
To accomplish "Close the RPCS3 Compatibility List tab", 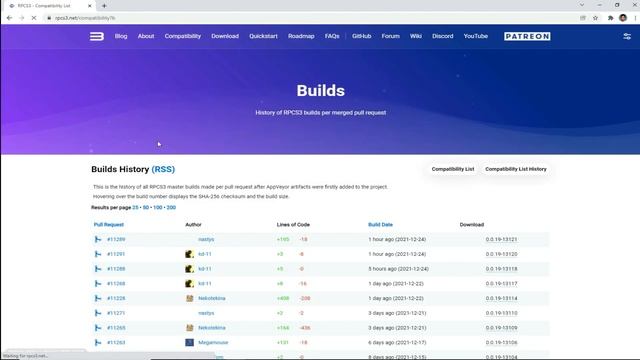I will (x=90, y=6).
